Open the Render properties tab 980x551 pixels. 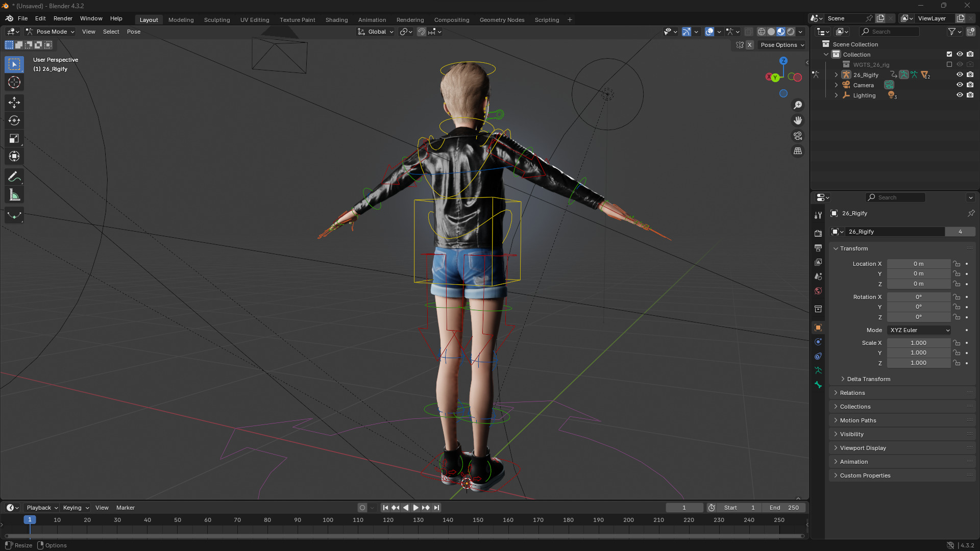tap(818, 233)
